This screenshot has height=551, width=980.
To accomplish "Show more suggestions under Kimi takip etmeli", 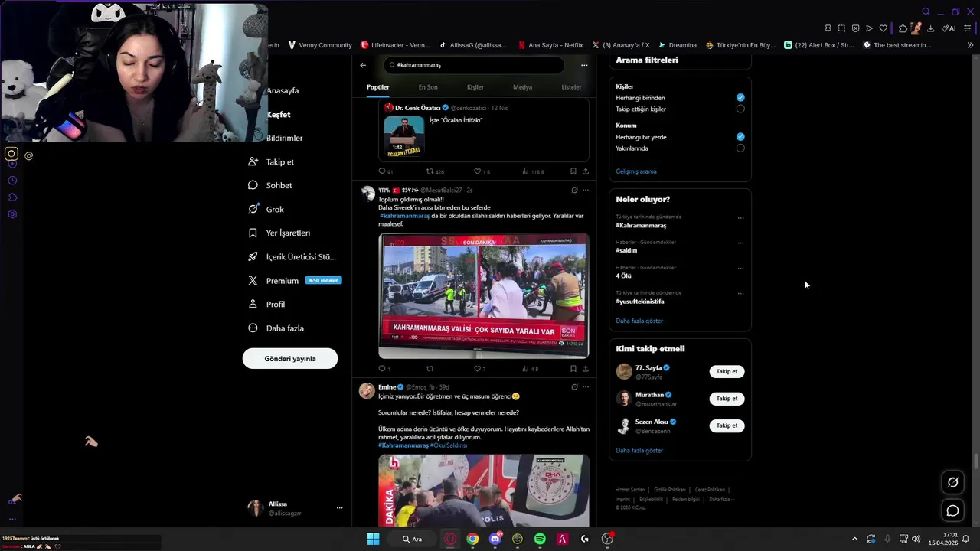I will 639,450.
